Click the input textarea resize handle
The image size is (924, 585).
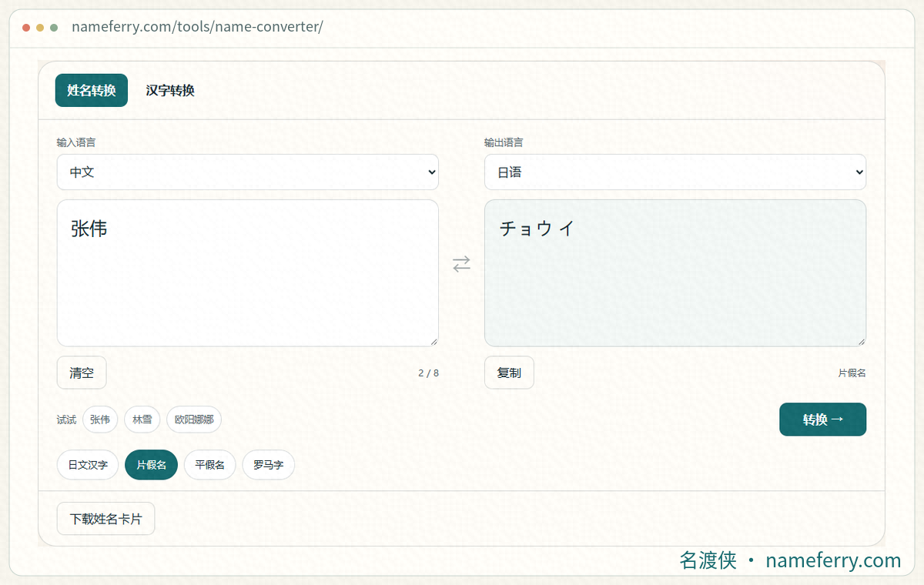coord(434,341)
